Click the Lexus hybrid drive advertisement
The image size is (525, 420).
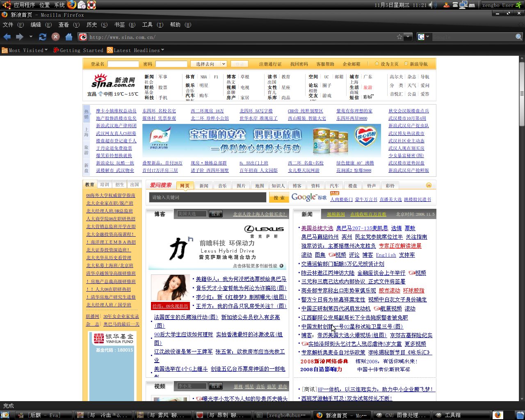[x=218, y=246]
